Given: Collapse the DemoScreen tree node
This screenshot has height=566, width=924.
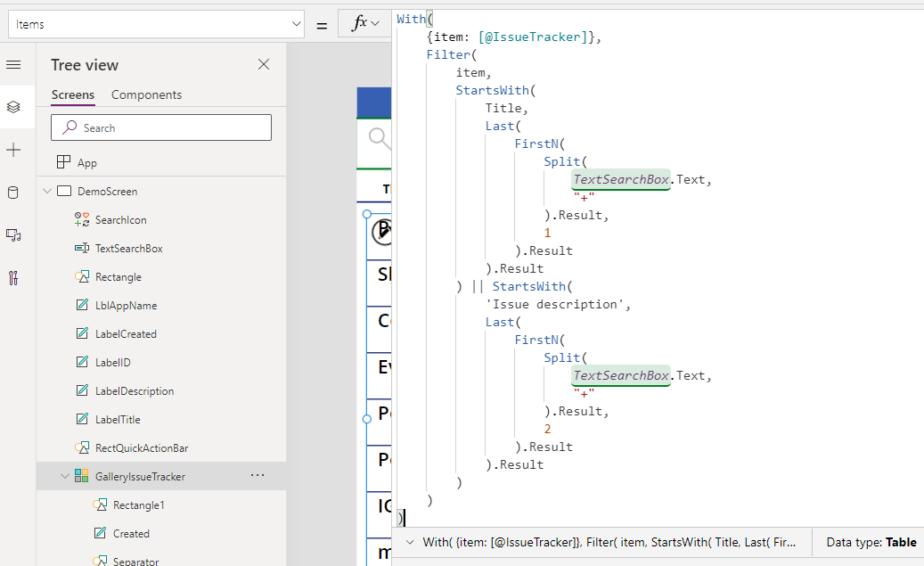Looking at the screenshot, I should click(x=47, y=191).
